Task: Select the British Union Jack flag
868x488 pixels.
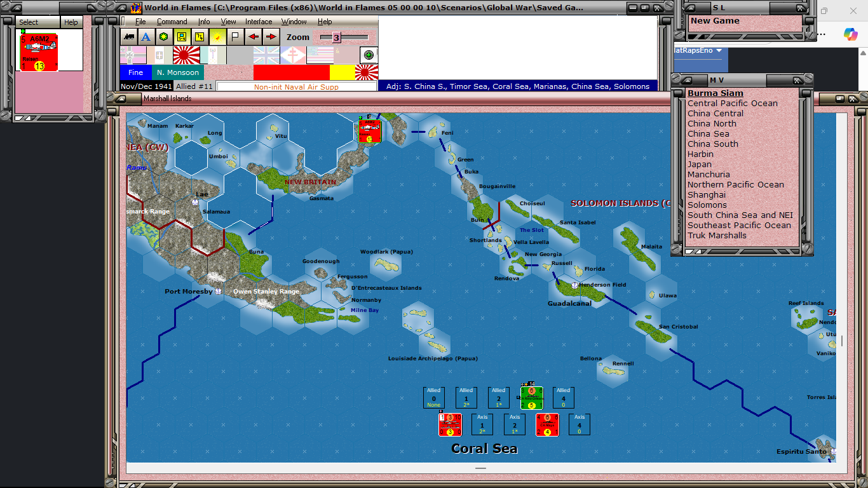Action: [266, 55]
